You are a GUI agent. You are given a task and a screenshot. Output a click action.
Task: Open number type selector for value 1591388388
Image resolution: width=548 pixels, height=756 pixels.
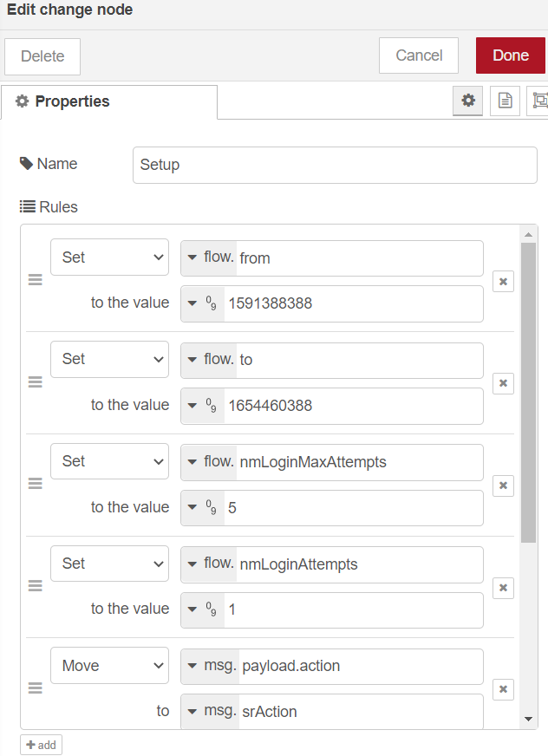[x=203, y=303]
